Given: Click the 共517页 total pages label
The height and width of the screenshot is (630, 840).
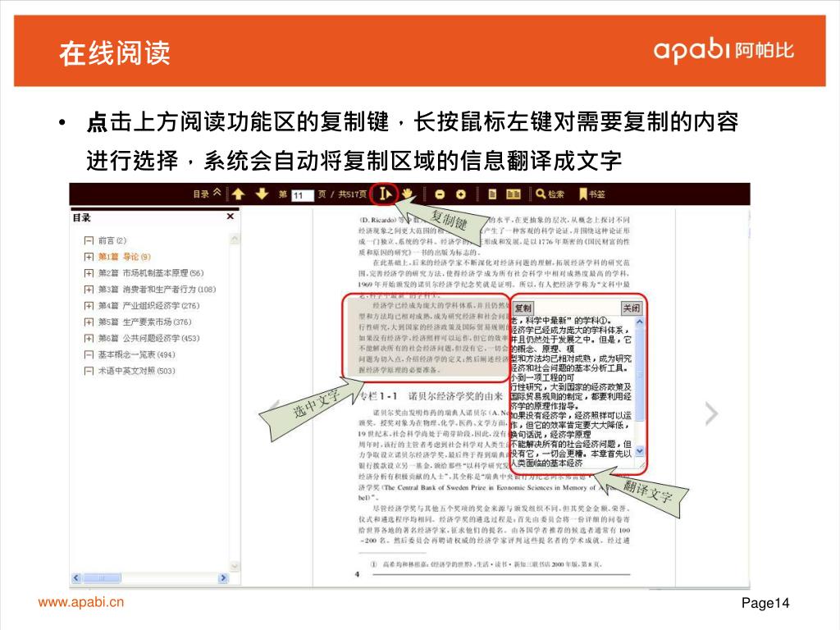Looking at the screenshot, I should pos(352,194).
